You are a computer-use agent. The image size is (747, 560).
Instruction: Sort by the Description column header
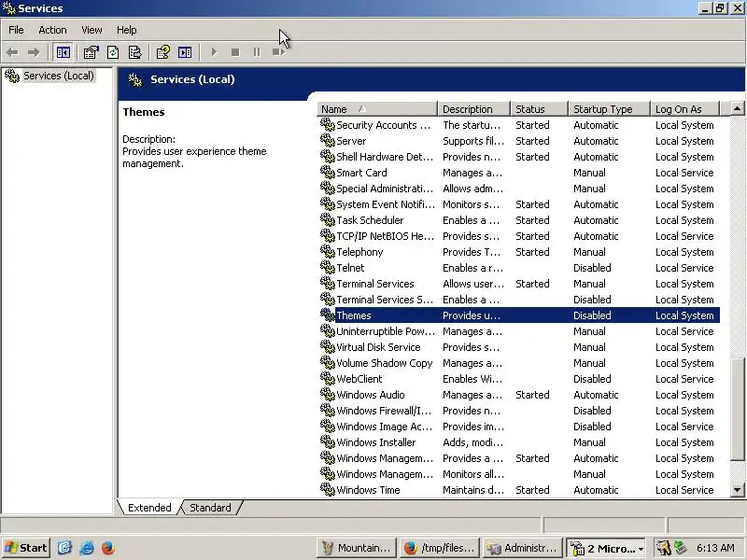(473, 109)
